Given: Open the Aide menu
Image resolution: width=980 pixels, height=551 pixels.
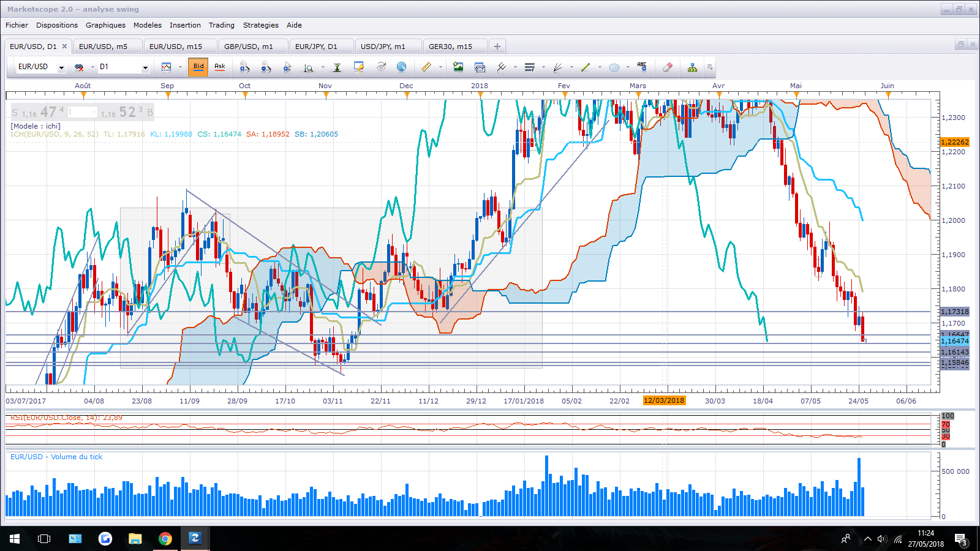Looking at the screenshot, I should point(294,25).
